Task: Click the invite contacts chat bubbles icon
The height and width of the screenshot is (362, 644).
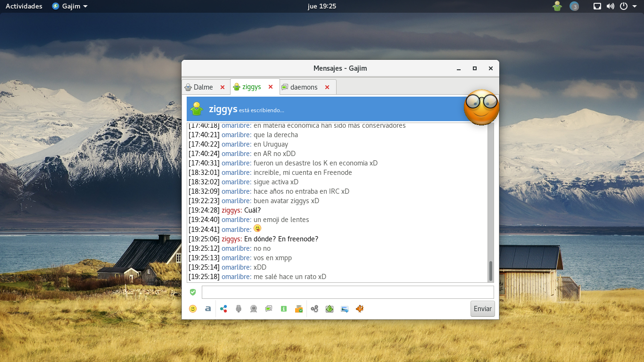Action: coord(269,309)
